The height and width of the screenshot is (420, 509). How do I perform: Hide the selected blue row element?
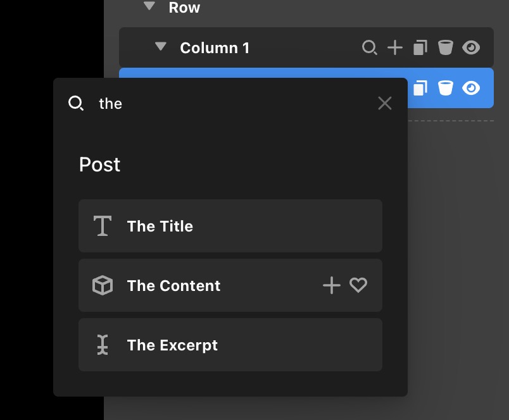click(x=470, y=88)
